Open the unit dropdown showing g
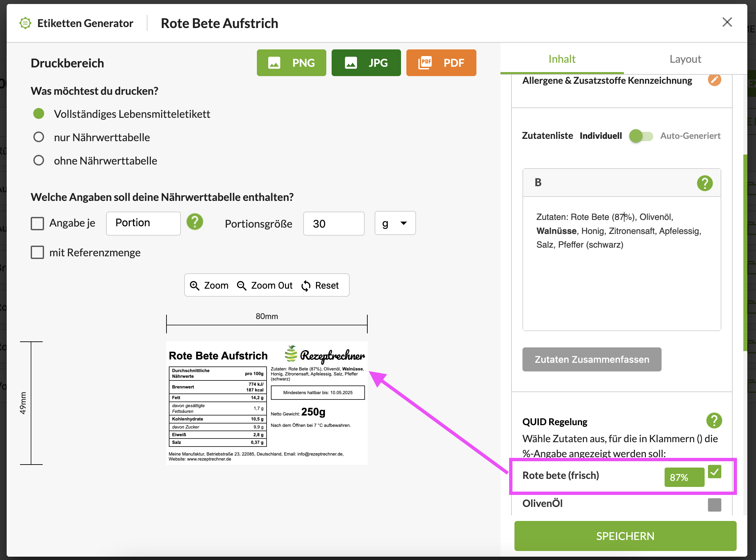 coord(395,223)
